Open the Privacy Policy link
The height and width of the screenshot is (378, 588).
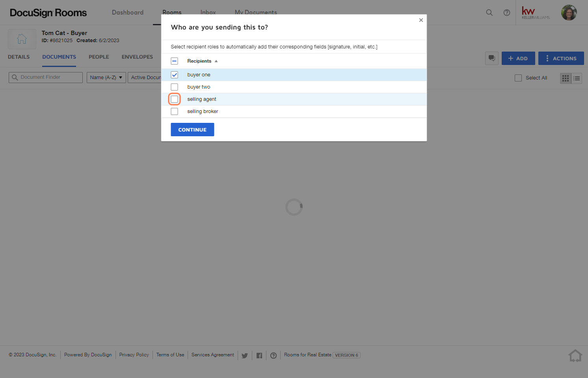(x=134, y=355)
